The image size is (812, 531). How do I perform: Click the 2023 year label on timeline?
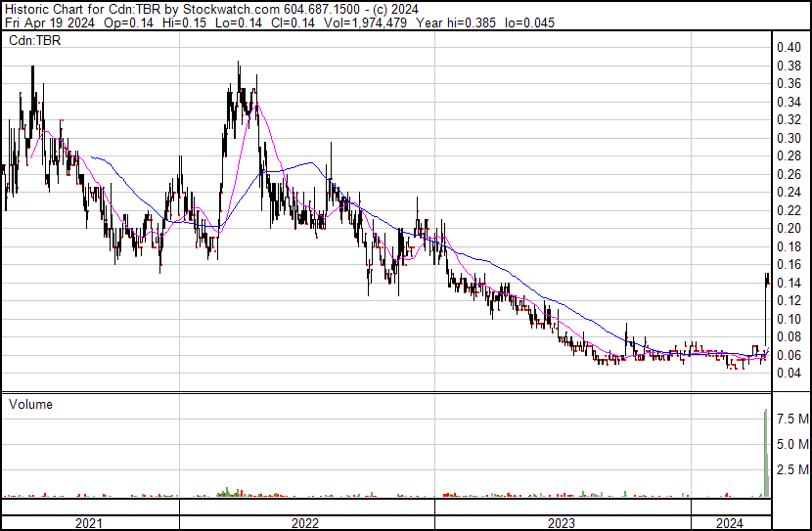tap(562, 523)
